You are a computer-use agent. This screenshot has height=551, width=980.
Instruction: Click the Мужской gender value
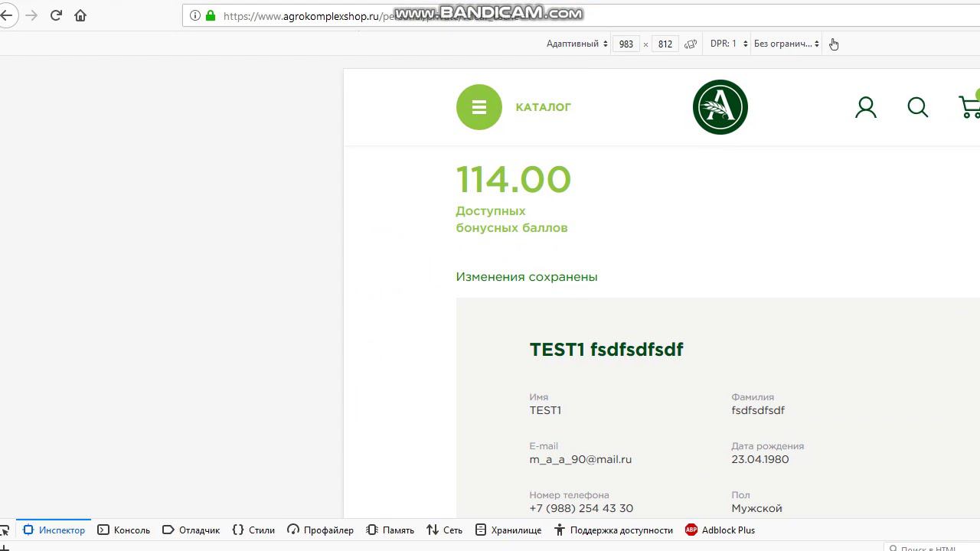757,508
